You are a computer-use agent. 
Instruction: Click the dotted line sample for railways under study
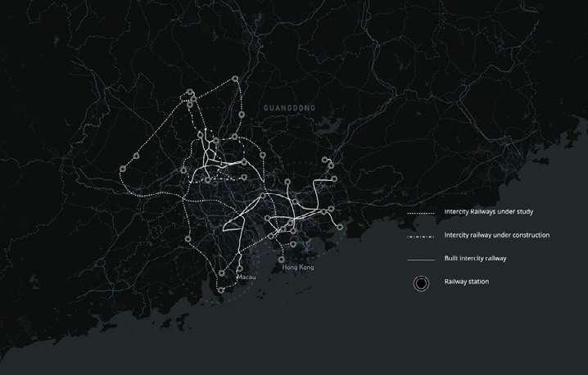pyautogui.click(x=421, y=214)
